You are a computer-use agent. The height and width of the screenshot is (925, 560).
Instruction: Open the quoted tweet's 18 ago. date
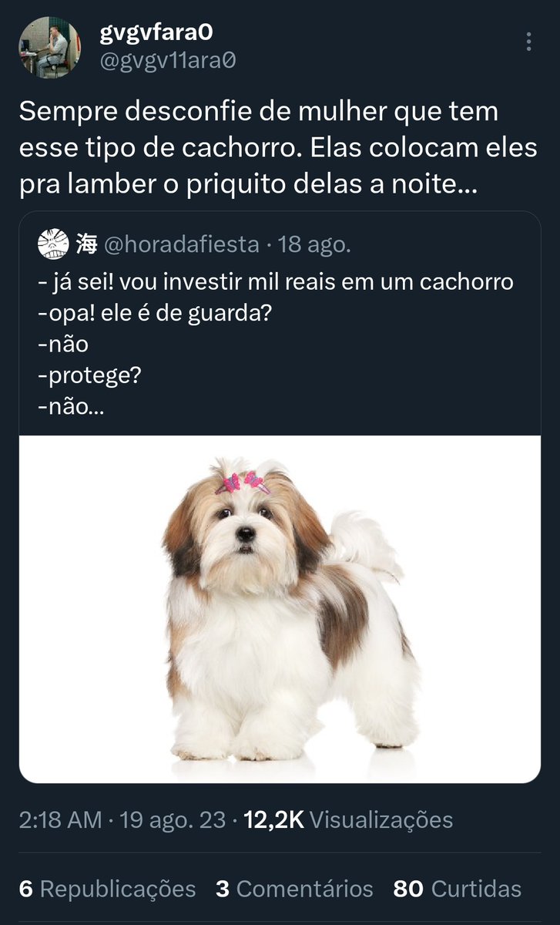coord(314,245)
